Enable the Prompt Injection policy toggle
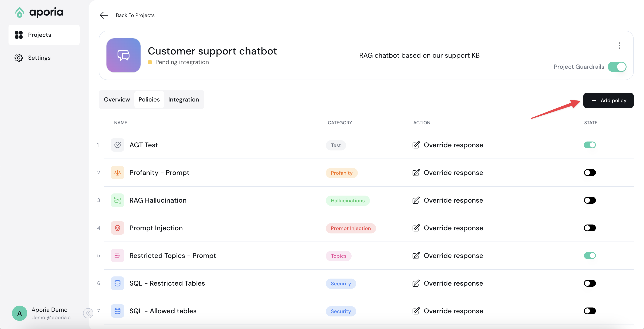This screenshot has width=644, height=329. pos(589,228)
